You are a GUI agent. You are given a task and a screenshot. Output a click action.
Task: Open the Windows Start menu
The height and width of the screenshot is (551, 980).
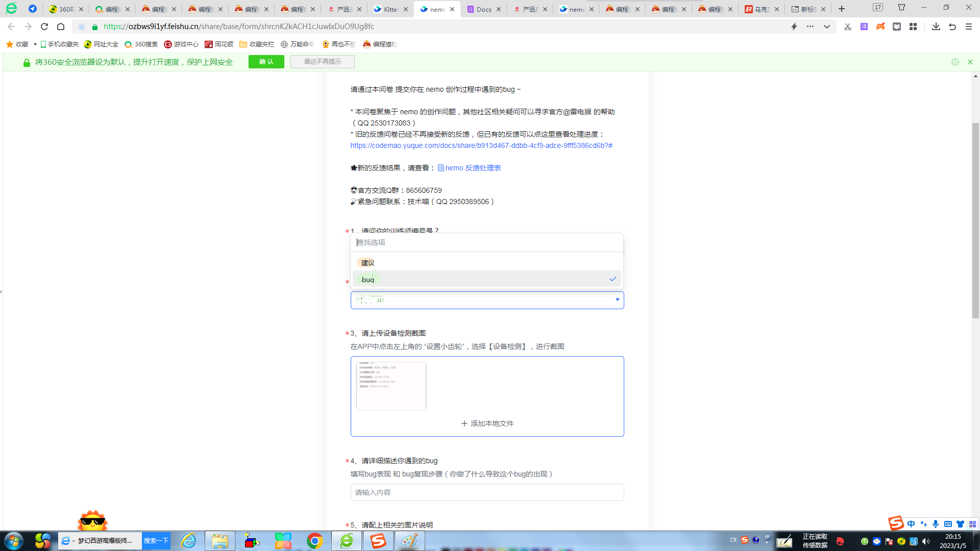(x=14, y=541)
